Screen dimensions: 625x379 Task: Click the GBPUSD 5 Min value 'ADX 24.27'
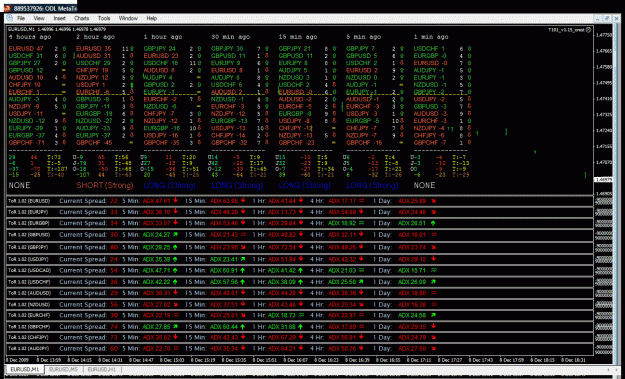point(157,235)
